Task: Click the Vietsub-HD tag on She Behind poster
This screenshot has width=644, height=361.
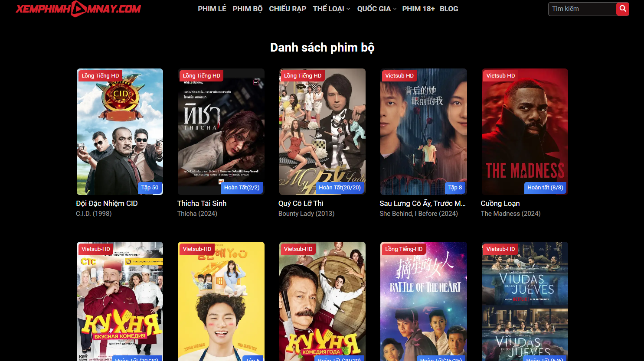Action: (399, 76)
